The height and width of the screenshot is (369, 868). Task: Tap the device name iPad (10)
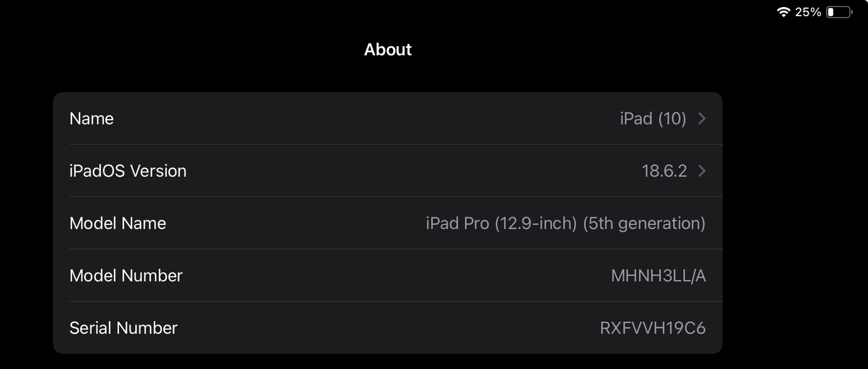[653, 118]
